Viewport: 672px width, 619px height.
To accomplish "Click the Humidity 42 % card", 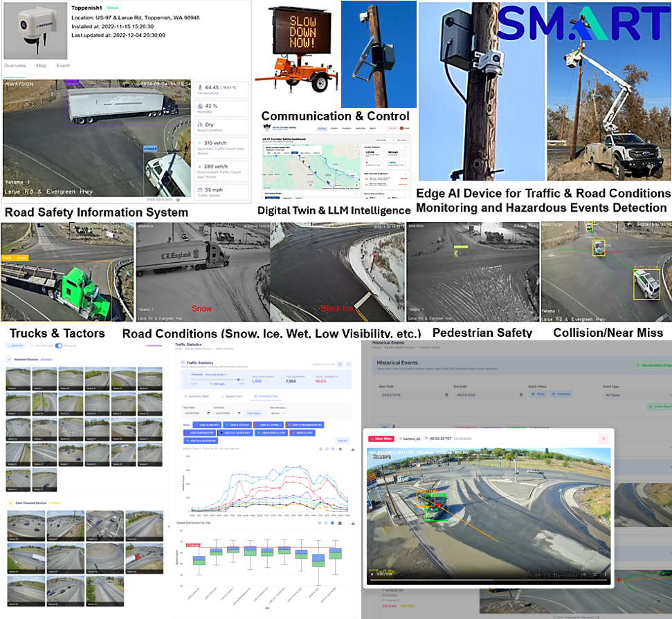I will (221, 108).
